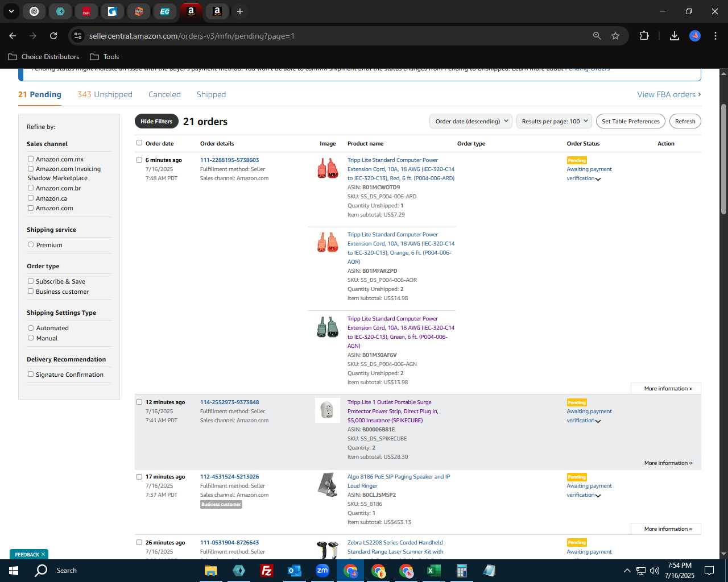Reload the Seller Central page
Viewport: 728px width, 582px height.
tap(53, 36)
